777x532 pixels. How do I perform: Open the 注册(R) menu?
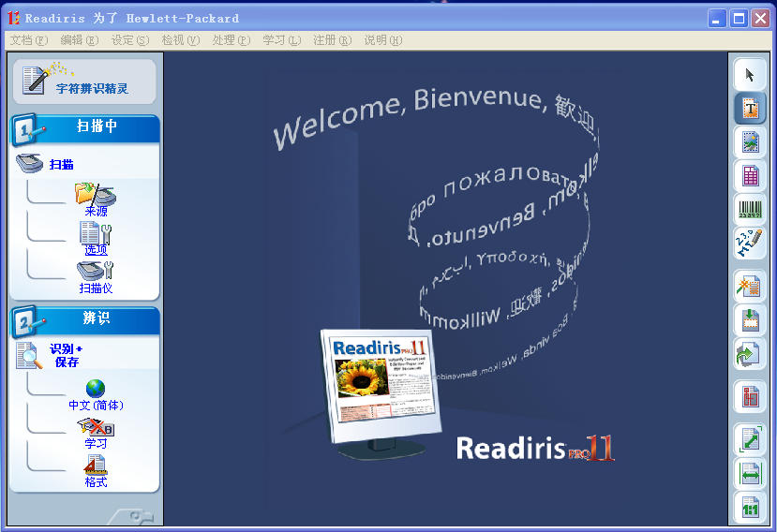332,40
